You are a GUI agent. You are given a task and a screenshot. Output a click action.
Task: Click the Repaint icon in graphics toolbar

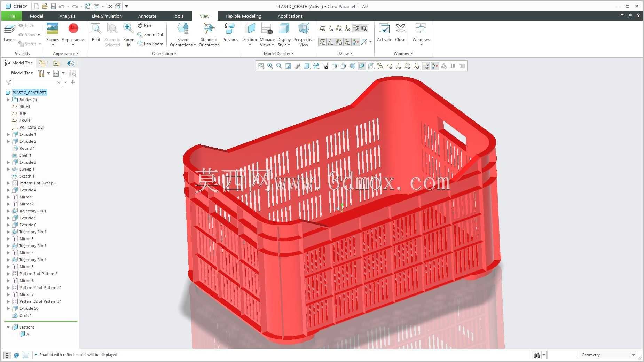[x=288, y=66]
